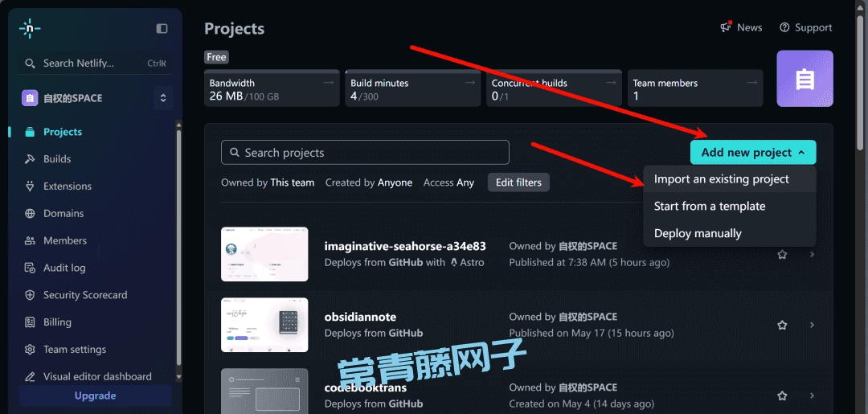Click the Netlify logo icon
Screen dimensions: 868x414
point(30,28)
